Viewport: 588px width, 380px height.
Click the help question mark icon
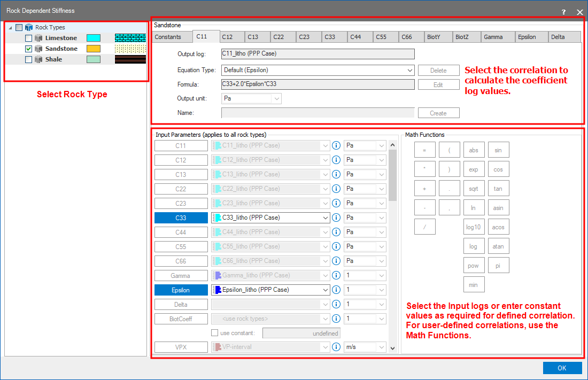pos(563,12)
